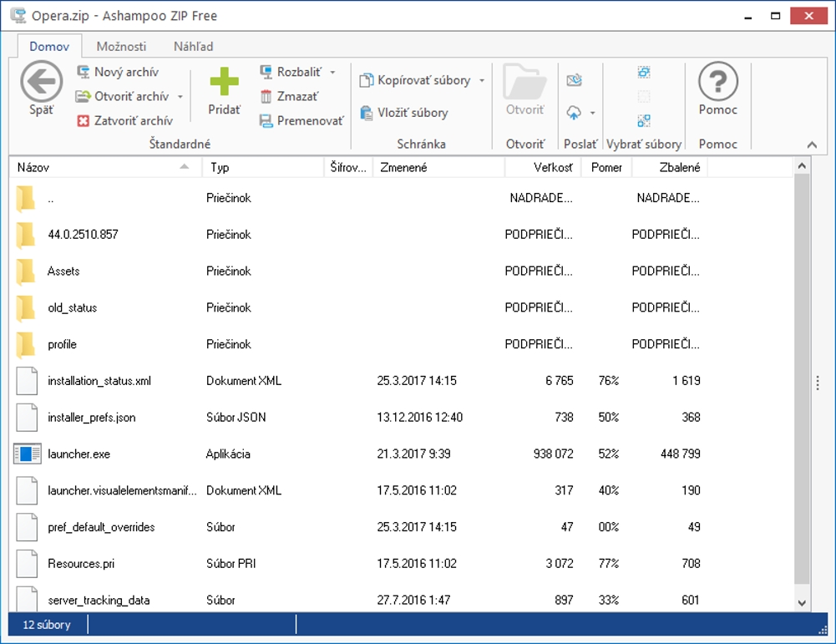Expand the cloud upload dropdown arrow
Image resolution: width=836 pixels, height=644 pixels.
point(592,113)
